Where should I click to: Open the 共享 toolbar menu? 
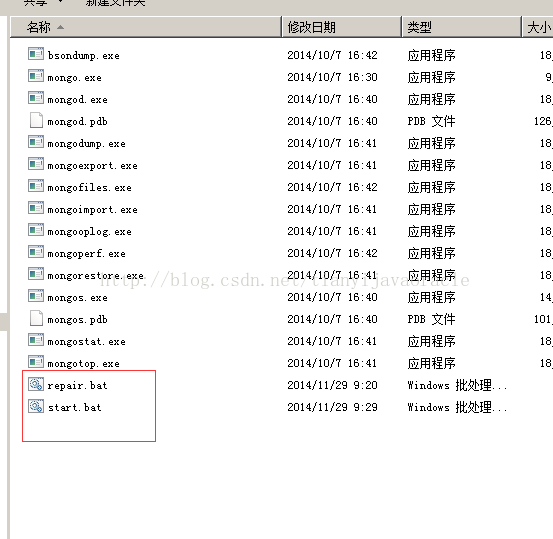coord(42,3)
